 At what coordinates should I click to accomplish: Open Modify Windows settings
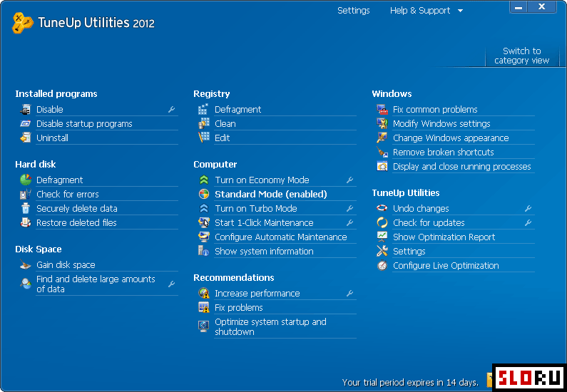(x=441, y=123)
